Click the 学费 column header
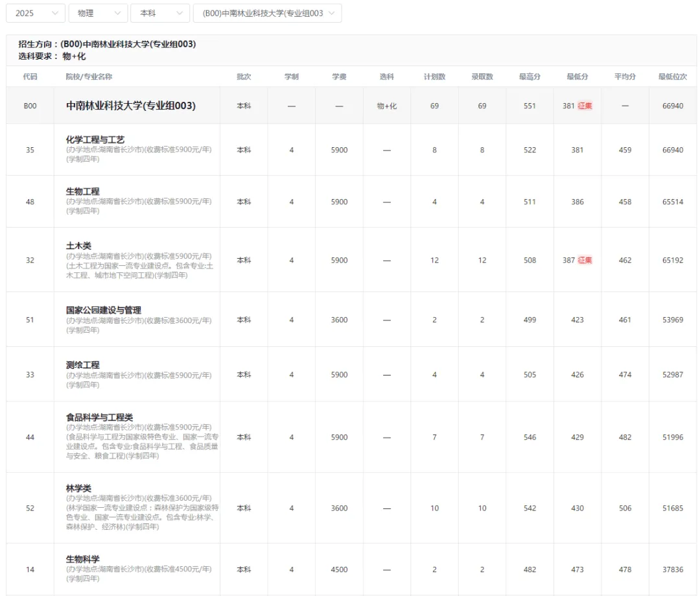700x596 pixels. [339, 77]
